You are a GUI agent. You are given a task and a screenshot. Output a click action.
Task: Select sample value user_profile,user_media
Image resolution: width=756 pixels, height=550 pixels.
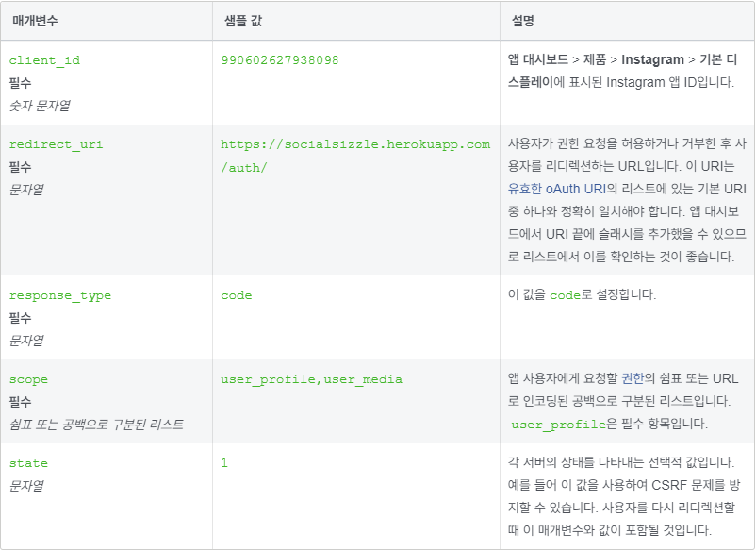coord(311,379)
